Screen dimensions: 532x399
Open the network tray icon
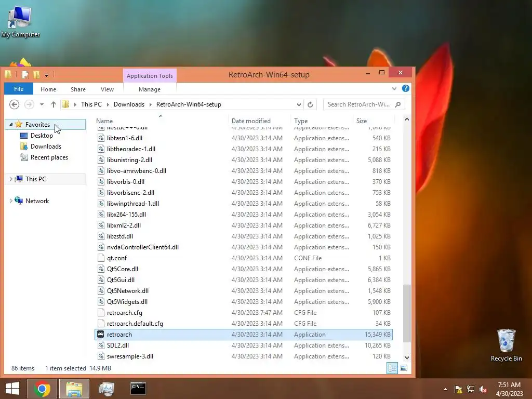click(x=471, y=389)
